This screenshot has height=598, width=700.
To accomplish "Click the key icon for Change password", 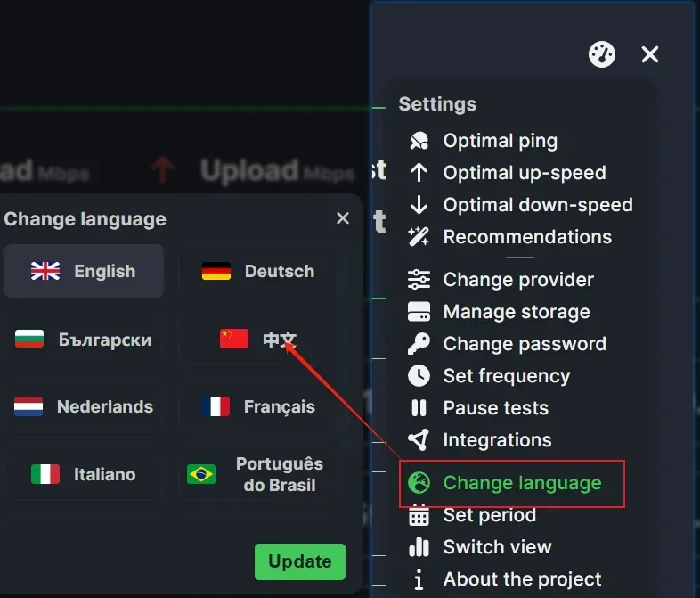I will [x=419, y=344].
